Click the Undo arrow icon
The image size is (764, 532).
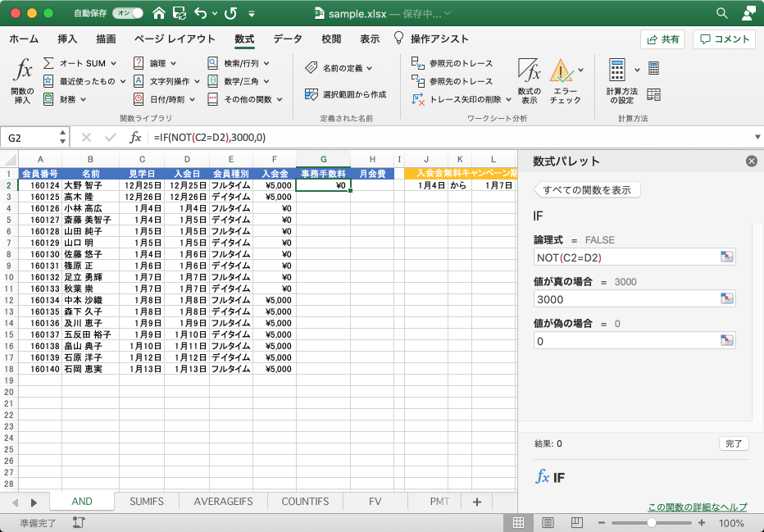coord(200,13)
